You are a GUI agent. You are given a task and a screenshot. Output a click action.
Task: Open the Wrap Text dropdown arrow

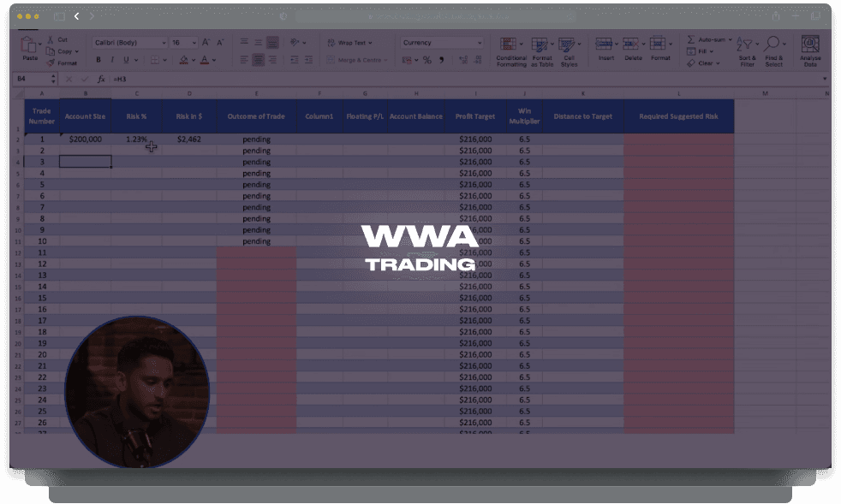tap(370, 43)
